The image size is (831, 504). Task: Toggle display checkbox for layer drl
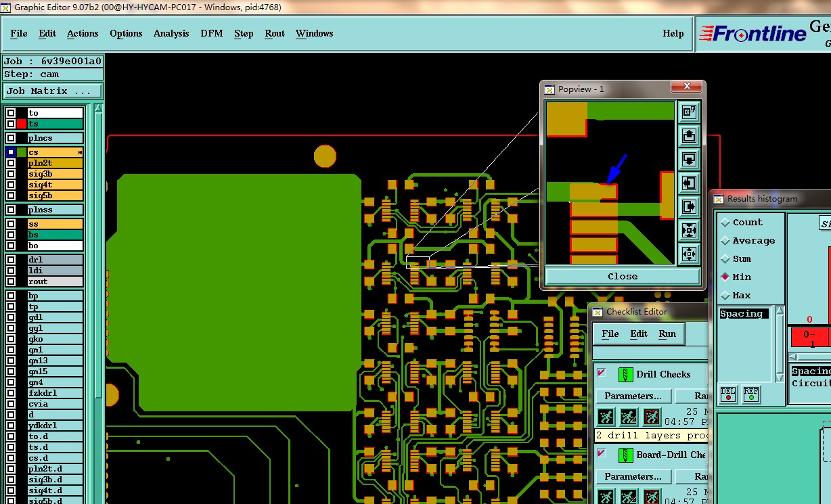[11, 260]
